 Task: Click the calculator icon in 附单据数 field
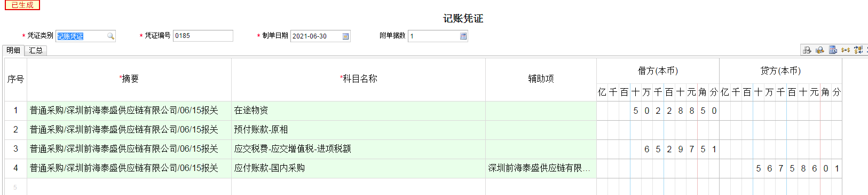coord(463,36)
